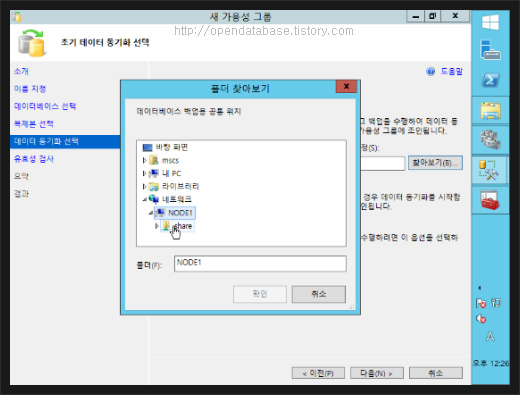Click the 이전 previous button
The width and height of the screenshot is (520, 395).
coord(318,373)
